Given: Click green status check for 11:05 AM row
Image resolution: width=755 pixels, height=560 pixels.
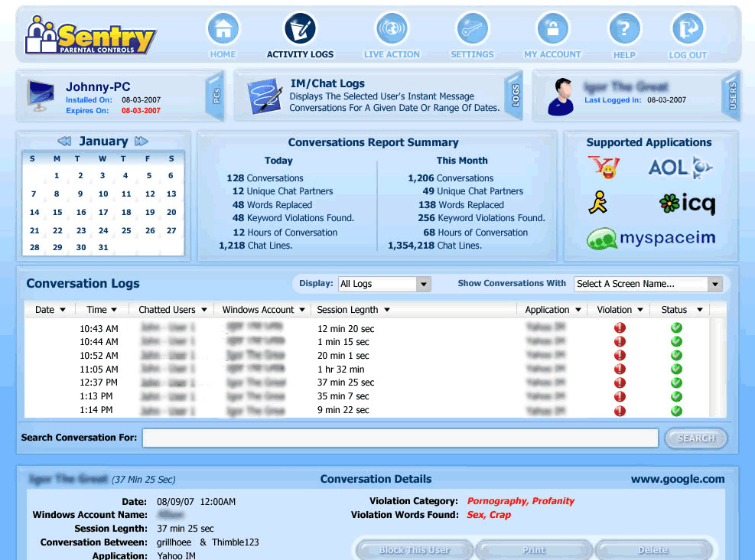Looking at the screenshot, I should click(676, 369).
